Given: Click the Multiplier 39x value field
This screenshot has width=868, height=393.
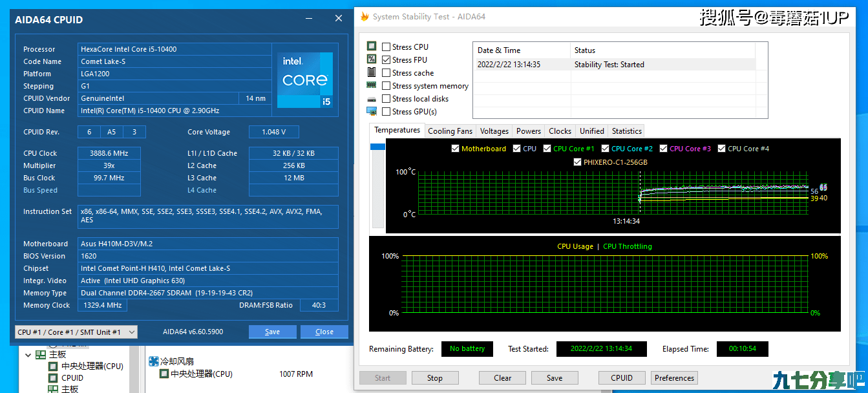Looking at the screenshot, I should (x=109, y=165).
